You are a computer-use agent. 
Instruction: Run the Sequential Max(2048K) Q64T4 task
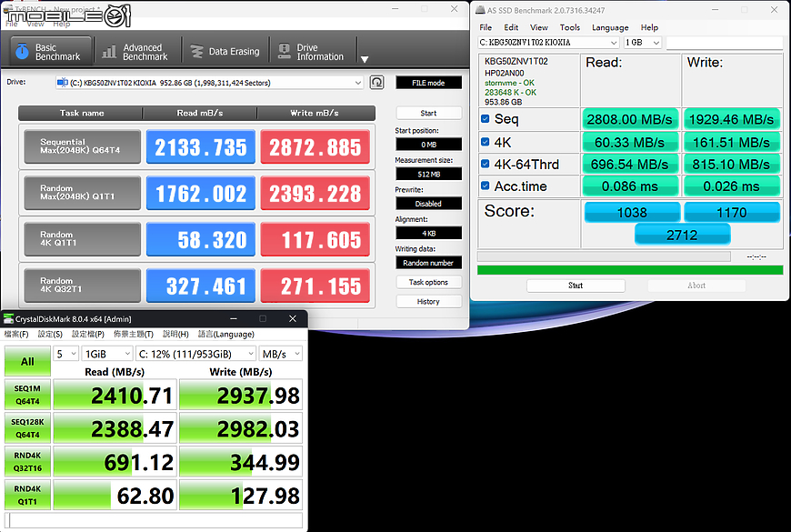pos(82,146)
